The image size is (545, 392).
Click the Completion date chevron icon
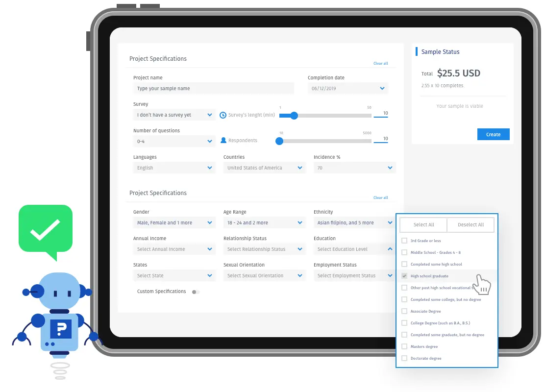coord(382,88)
